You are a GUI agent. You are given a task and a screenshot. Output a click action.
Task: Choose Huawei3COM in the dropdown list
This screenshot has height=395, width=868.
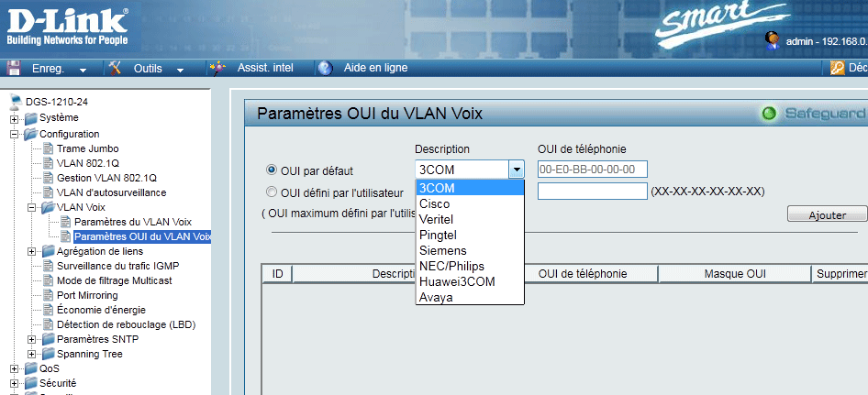pos(470,281)
